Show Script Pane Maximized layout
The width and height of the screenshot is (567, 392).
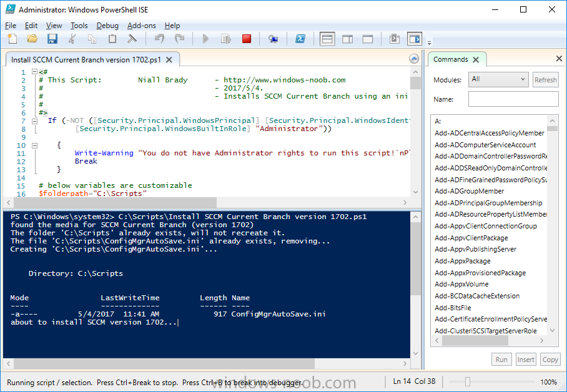[x=368, y=39]
